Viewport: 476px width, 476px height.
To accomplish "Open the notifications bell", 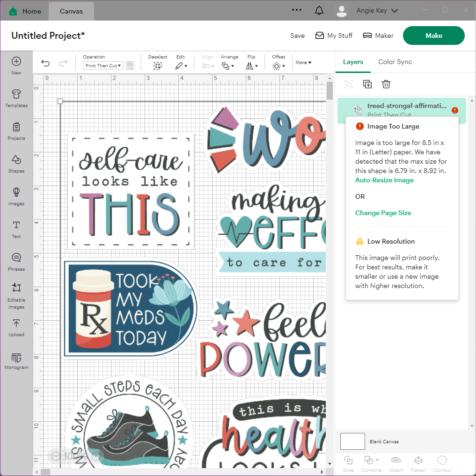I will [319, 10].
